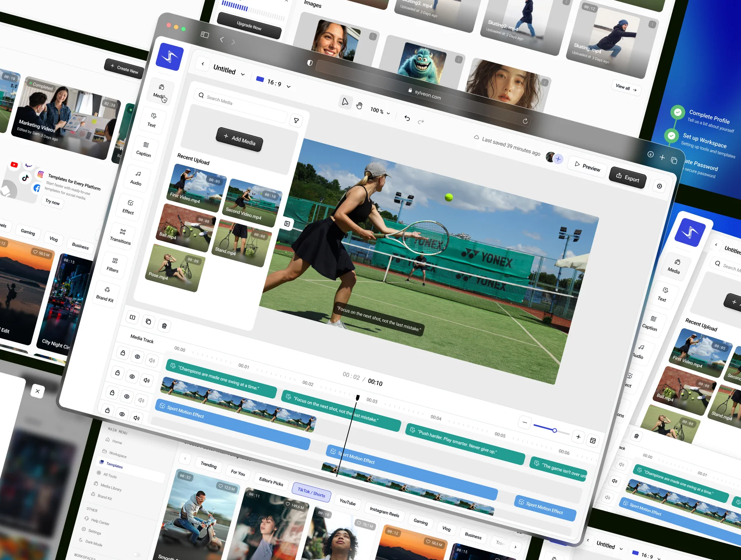Image resolution: width=741 pixels, height=560 pixels.
Task: Click the Sylveon blue logo in the front editor
Action: pos(170,57)
